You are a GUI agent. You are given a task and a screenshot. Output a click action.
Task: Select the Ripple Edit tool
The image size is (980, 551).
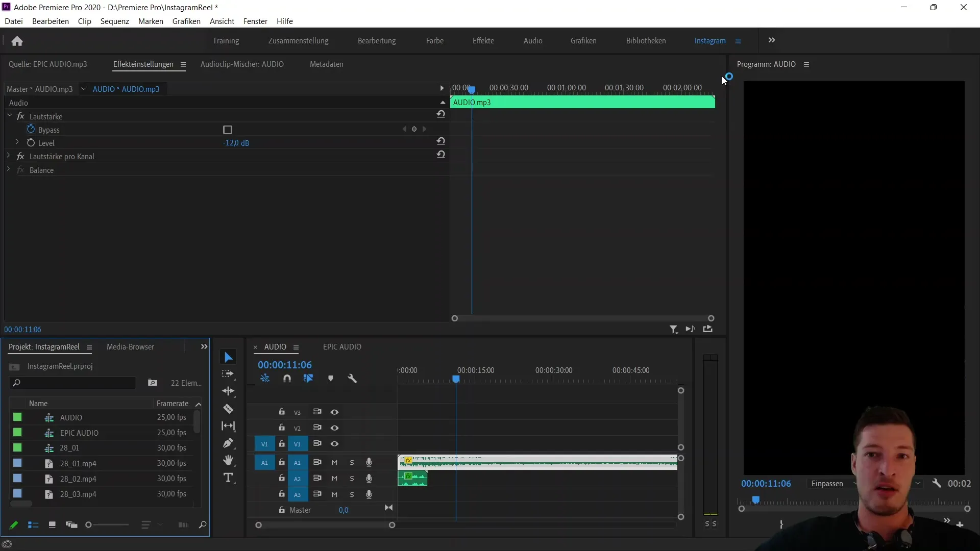coord(228,391)
